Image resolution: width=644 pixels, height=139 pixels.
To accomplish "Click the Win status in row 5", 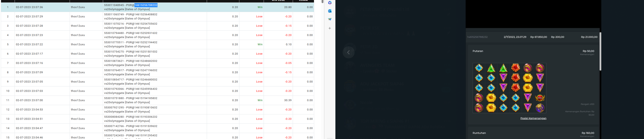I will coord(260,44).
